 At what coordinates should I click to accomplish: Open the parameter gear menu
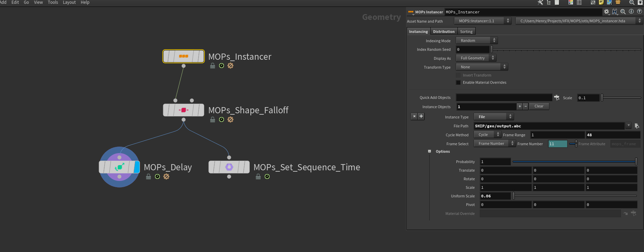tap(606, 12)
